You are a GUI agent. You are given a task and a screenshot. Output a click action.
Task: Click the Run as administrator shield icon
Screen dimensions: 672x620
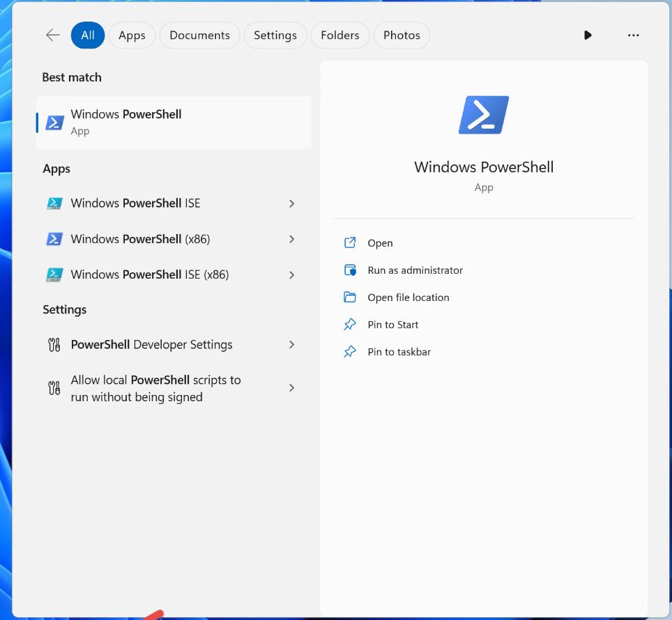pyautogui.click(x=350, y=270)
